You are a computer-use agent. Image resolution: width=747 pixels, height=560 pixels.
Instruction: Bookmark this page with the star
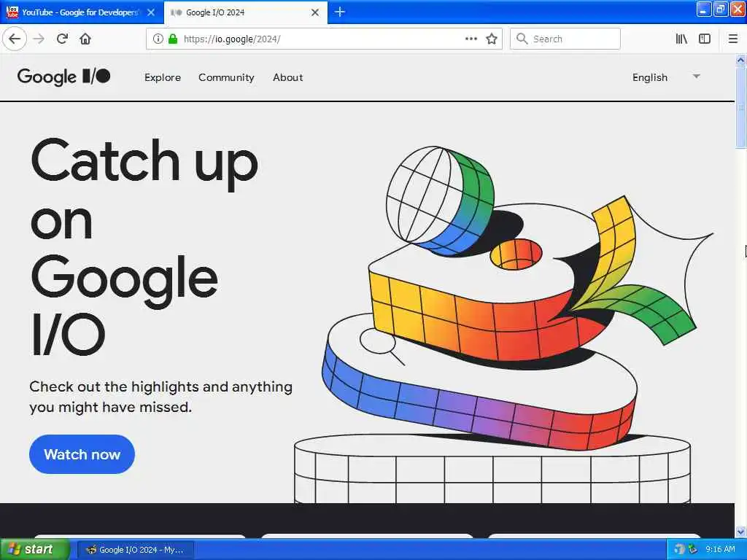tap(492, 39)
